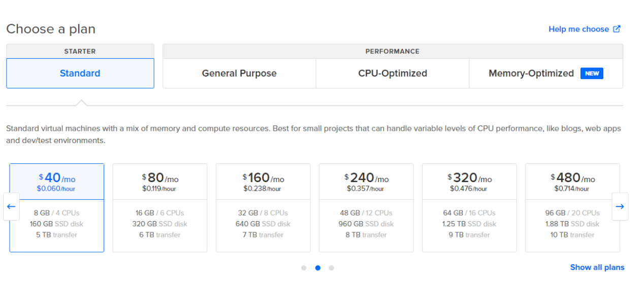Pick the $160/mo plan with 32 GB

(263, 207)
